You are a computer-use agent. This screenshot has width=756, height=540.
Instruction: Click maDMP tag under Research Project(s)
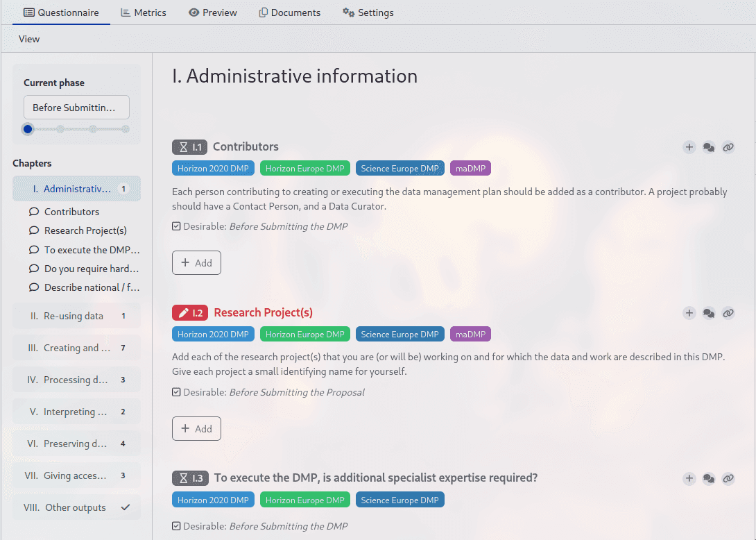(470, 334)
